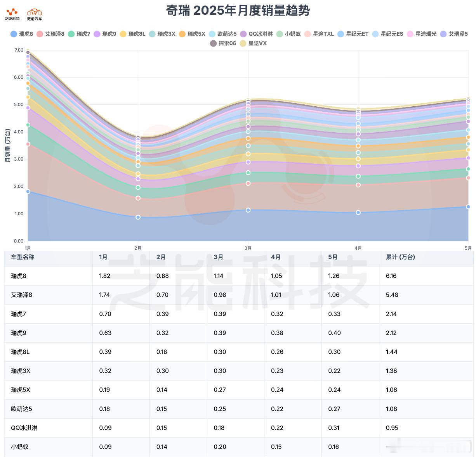The height and width of the screenshot is (457, 476).
Task: Select the 艾瑞泽5 legend entry
Action: point(454,34)
